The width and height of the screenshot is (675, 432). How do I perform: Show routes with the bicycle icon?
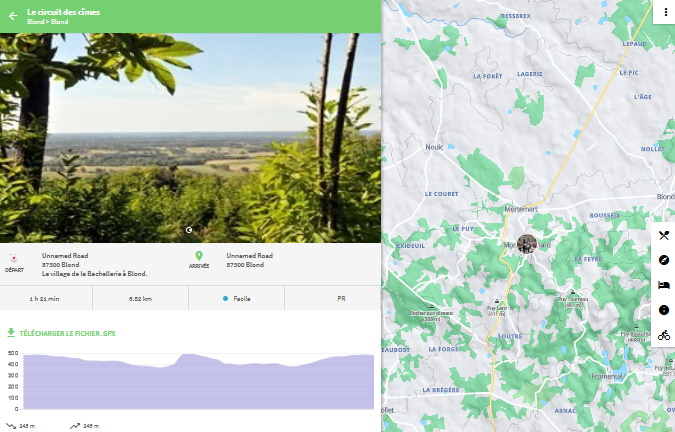[x=664, y=335]
